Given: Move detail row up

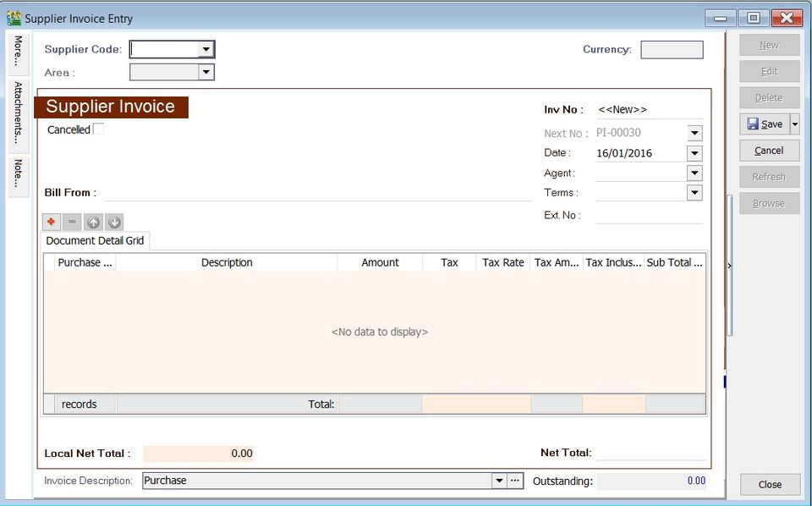Looking at the screenshot, I should pyautogui.click(x=93, y=222).
